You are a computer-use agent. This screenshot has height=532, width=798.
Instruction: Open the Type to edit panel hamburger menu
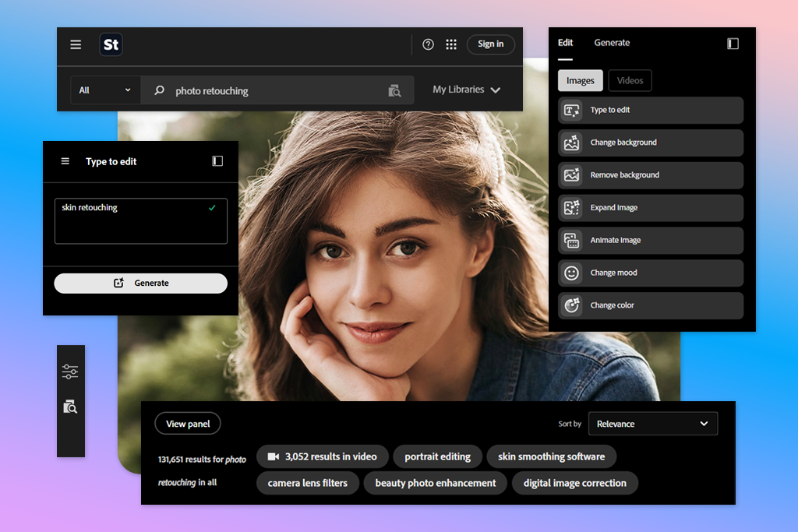[65, 161]
